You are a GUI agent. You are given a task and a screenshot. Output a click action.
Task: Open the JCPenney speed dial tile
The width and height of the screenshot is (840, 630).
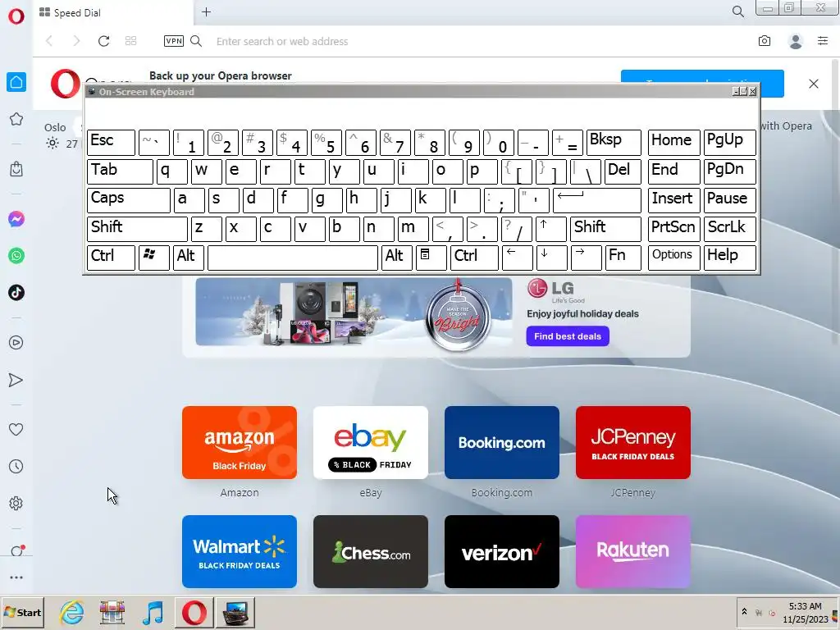click(x=633, y=442)
